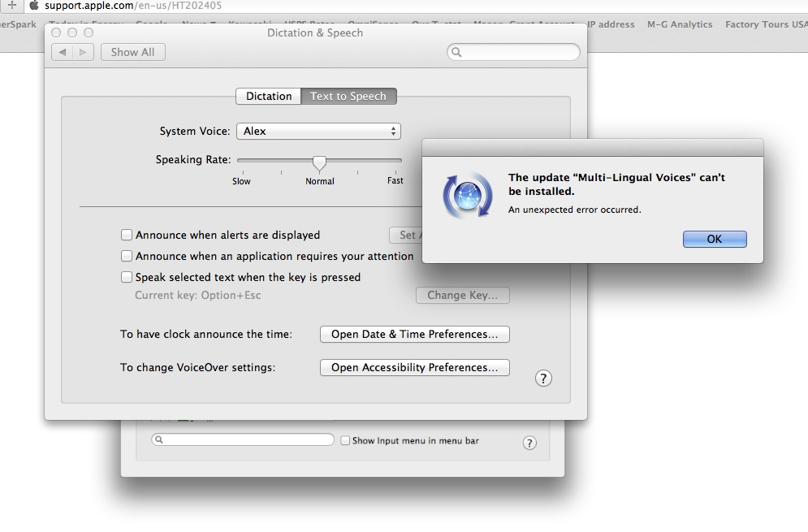The width and height of the screenshot is (808, 532).
Task: Go back with the left arrow toolbar button
Action: click(63, 52)
